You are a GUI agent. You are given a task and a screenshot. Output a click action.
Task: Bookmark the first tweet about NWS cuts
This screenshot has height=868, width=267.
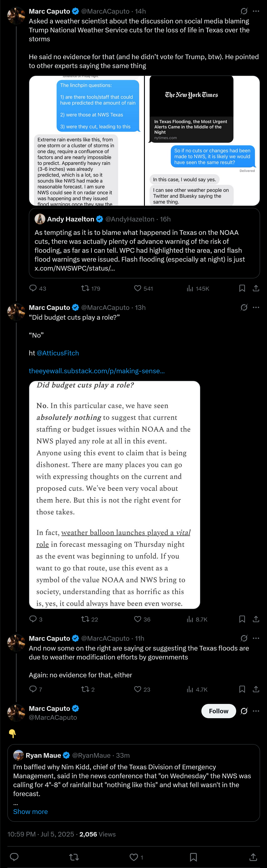242,288
